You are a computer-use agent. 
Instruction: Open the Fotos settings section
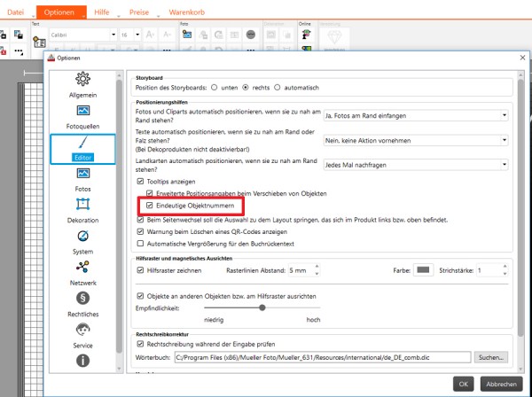pos(82,179)
